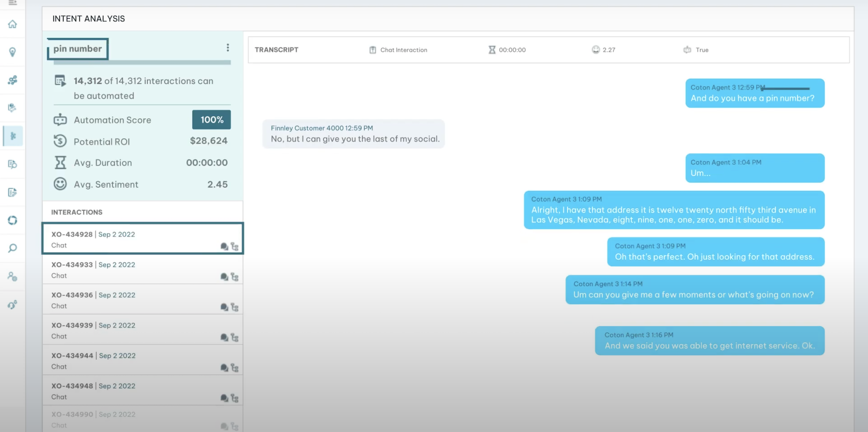Click customer message about last of my social
The image size is (868, 432).
(354, 134)
